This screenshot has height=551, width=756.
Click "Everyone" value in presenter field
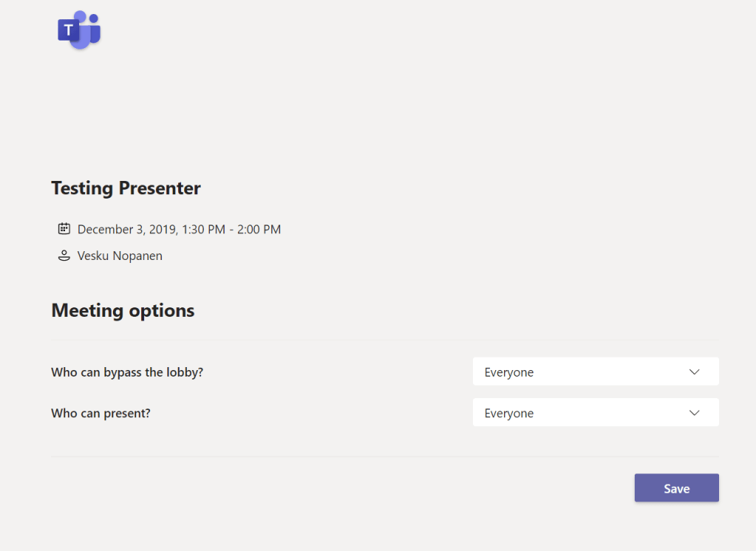click(x=509, y=414)
